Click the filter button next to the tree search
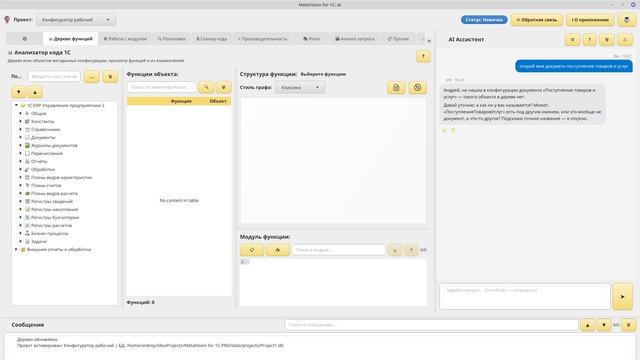640x360 pixels. coord(110,76)
